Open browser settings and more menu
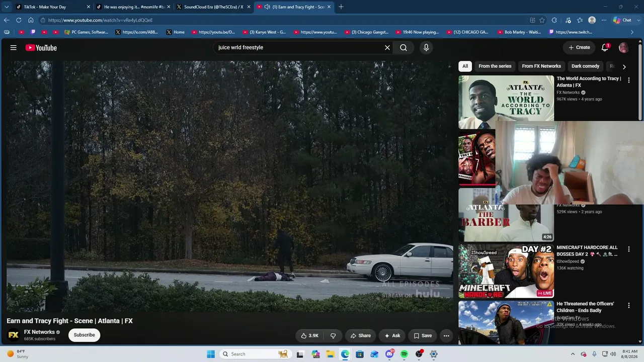This screenshot has height=362, width=644. click(604, 20)
